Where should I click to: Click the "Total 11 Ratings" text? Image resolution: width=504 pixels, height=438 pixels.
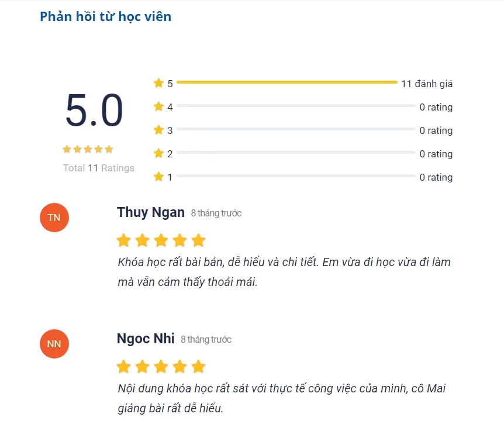pyautogui.click(x=99, y=168)
